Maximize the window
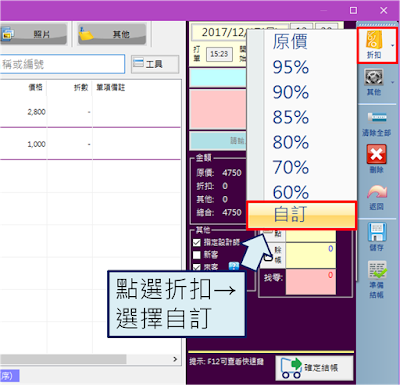Viewport: 400px width, 385px height. coord(354,10)
